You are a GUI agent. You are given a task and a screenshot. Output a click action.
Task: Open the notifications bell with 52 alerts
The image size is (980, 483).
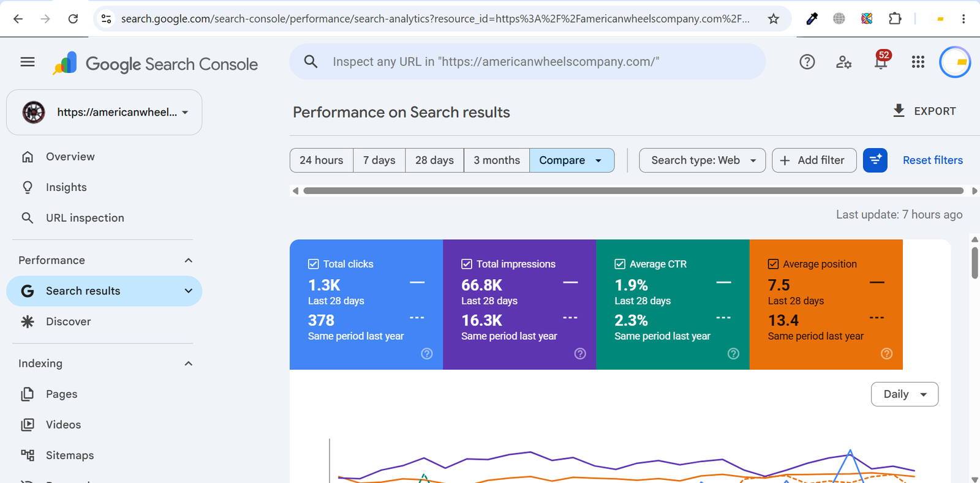click(881, 61)
